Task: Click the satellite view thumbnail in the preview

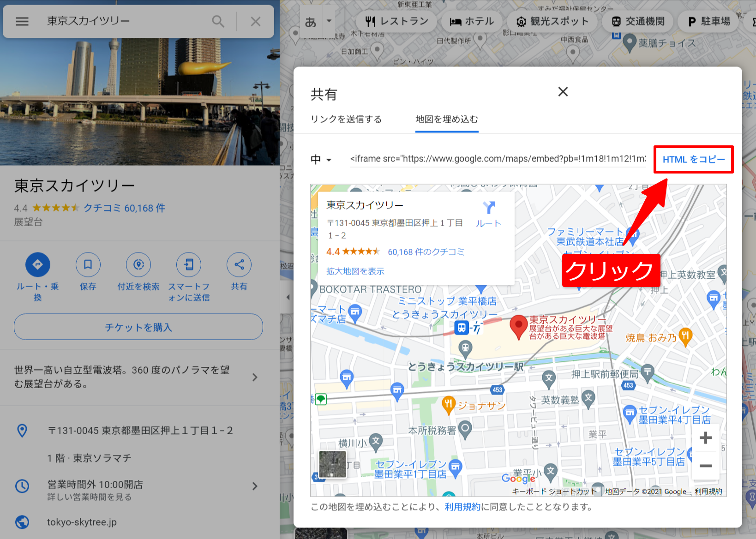Action: 333,464
